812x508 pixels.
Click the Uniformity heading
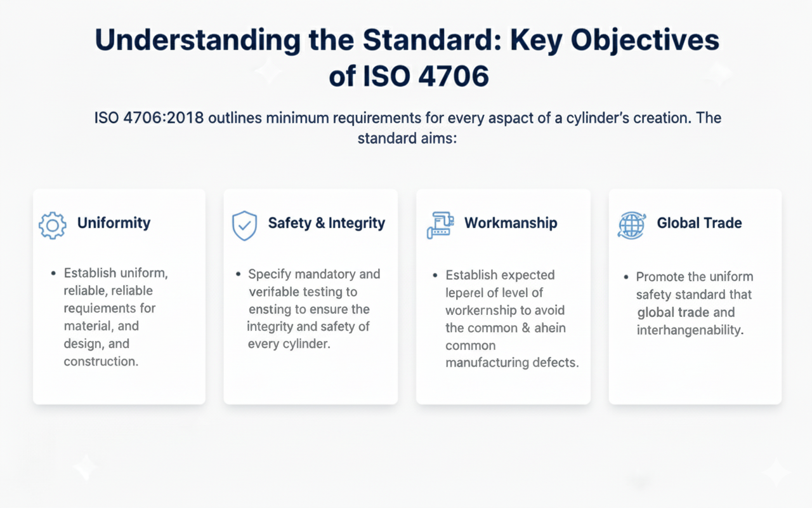[114, 223]
